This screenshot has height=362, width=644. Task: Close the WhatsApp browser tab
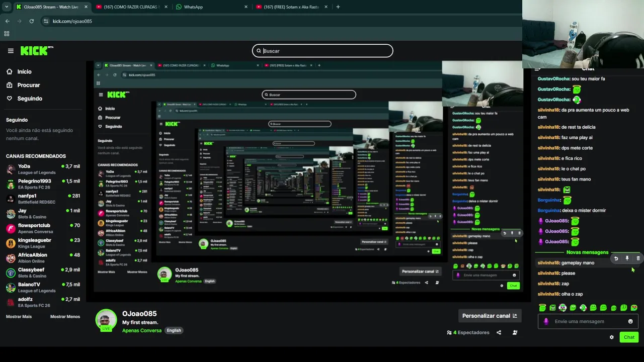tap(246, 7)
